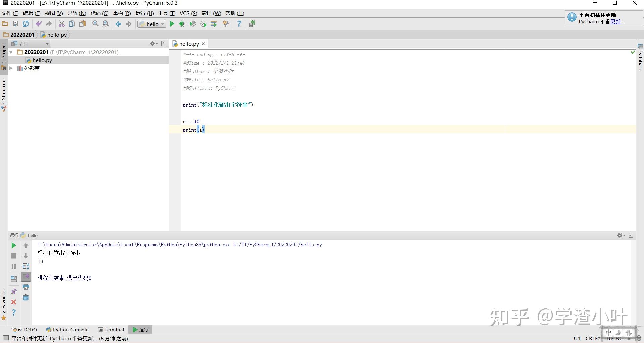
Task: Toggle scroll-to-end button in run panel
Action: click(x=26, y=277)
